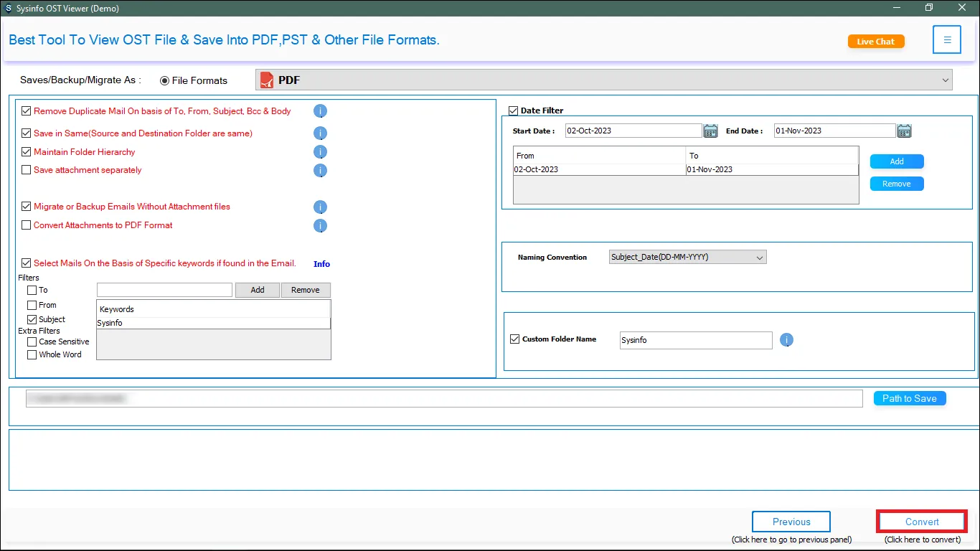This screenshot has height=551, width=980.
Task: Open the Start Date calendar picker
Action: (x=710, y=131)
